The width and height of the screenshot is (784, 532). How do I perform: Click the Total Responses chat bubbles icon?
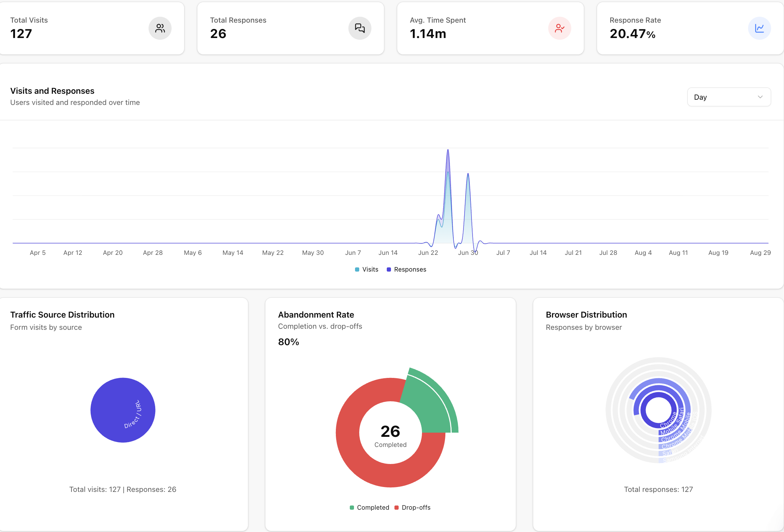click(360, 28)
